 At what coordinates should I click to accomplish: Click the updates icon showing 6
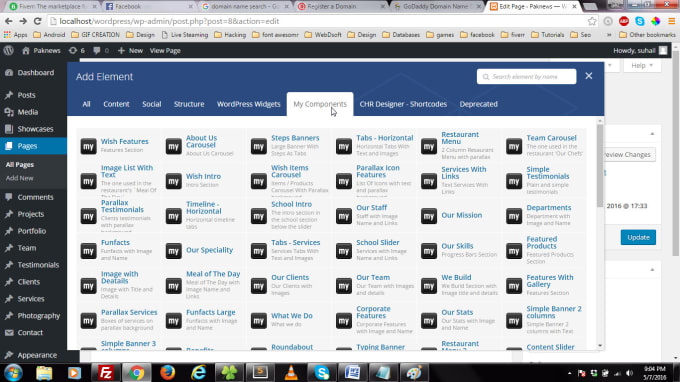77,50
